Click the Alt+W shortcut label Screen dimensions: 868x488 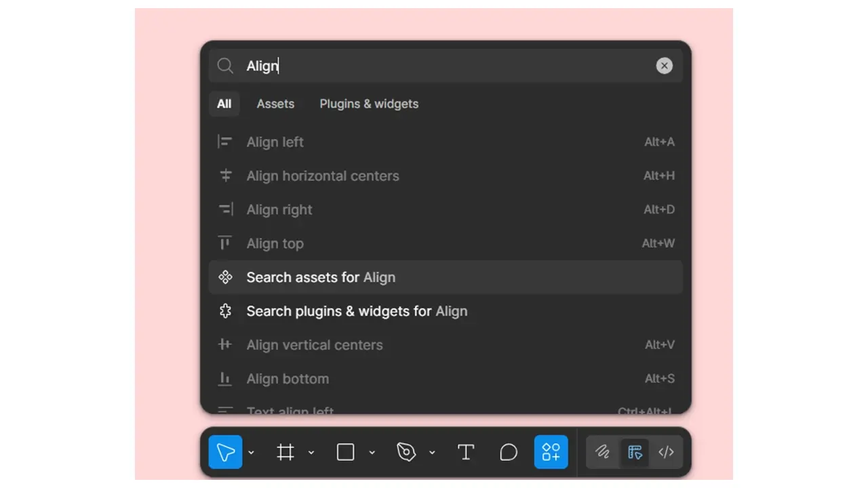click(x=658, y=243)
